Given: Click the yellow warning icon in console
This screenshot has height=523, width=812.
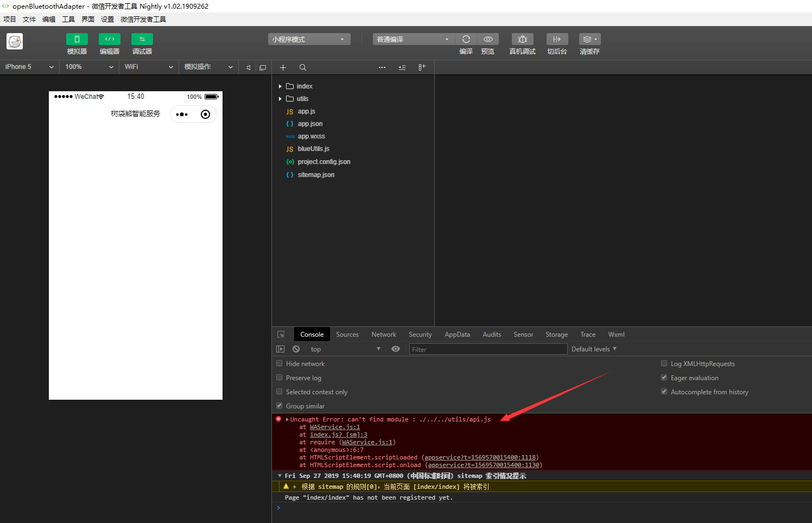Looking at the screenshot, I should point(286,486).
